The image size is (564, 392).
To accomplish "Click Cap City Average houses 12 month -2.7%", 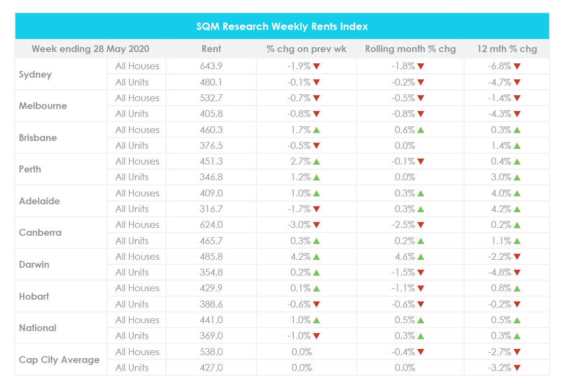I will [500, 352].
